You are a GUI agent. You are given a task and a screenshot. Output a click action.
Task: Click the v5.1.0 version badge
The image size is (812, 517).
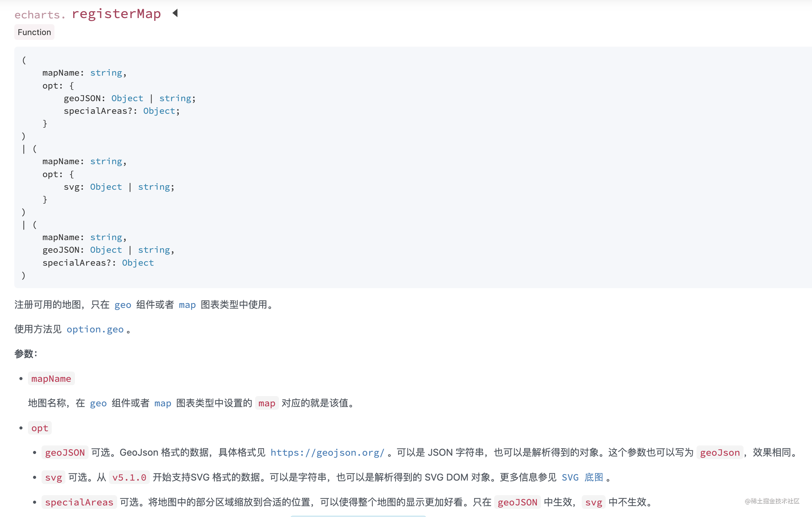tap(129, 477)
